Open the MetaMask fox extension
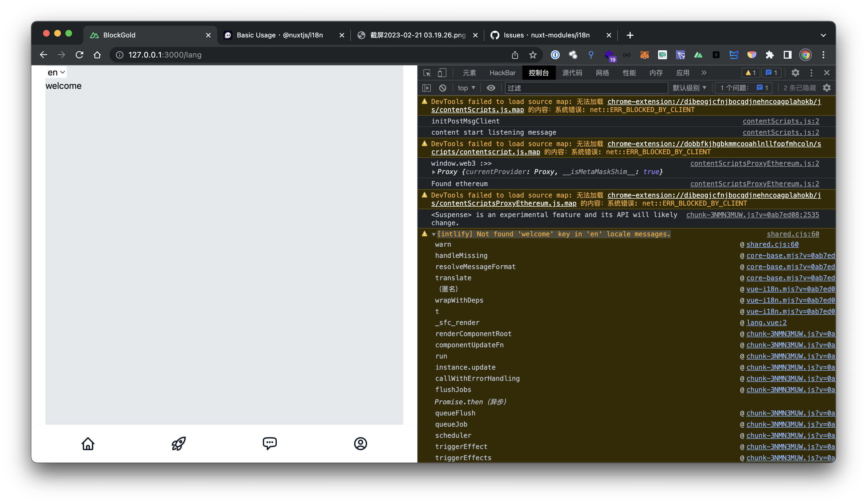 coord(644,55)
